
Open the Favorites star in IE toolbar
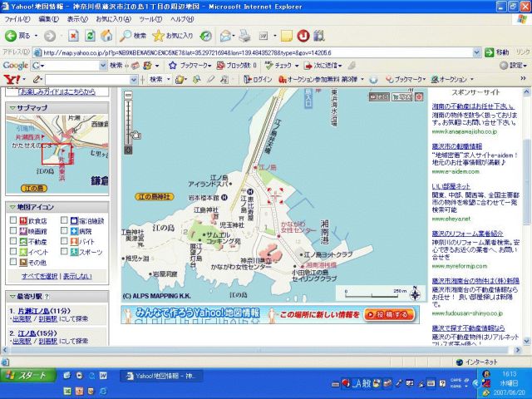[x=158, y=36]
